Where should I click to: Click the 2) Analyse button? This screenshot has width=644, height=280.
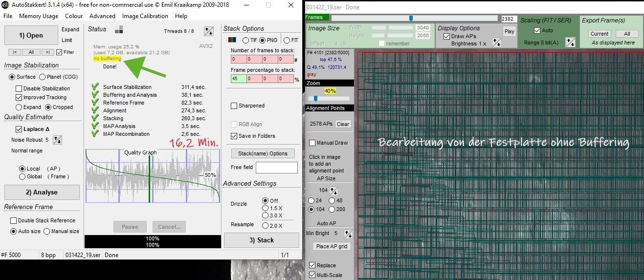pos(42,192)
